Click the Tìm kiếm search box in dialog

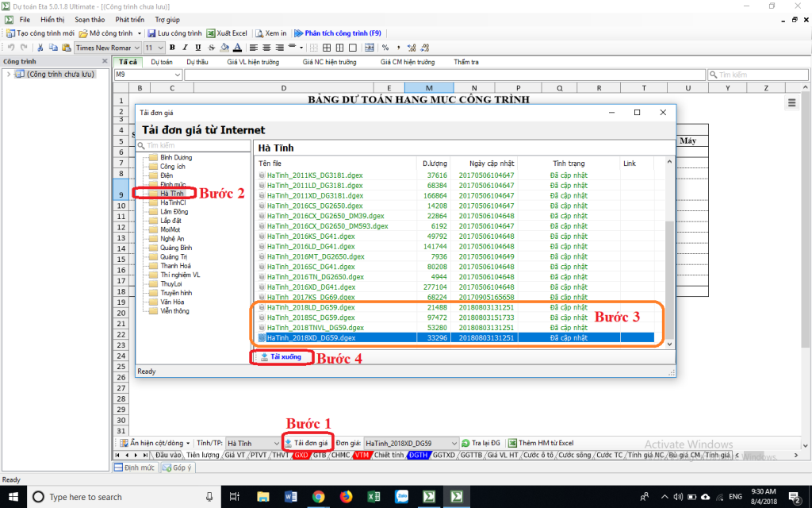(x=194, y=146)
